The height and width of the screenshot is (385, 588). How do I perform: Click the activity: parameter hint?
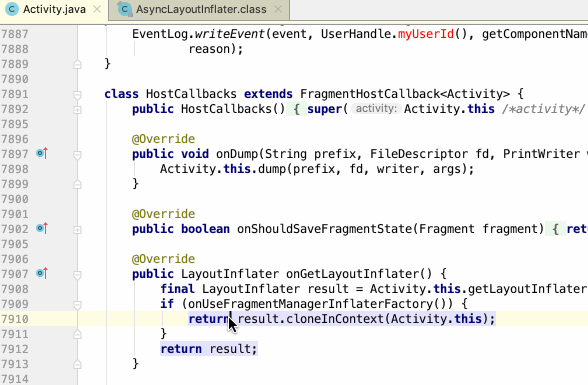point(376,109)
